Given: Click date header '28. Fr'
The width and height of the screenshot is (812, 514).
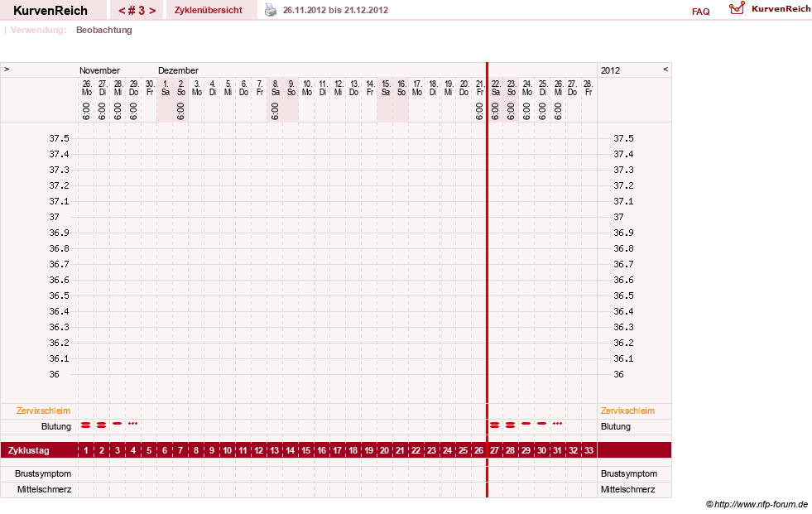Looking at the screenshot, I should click(588, 88).
